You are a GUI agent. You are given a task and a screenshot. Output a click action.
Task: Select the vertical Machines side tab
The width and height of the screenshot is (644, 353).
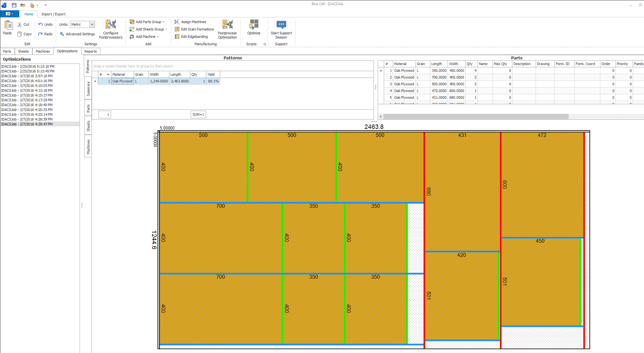88,147
